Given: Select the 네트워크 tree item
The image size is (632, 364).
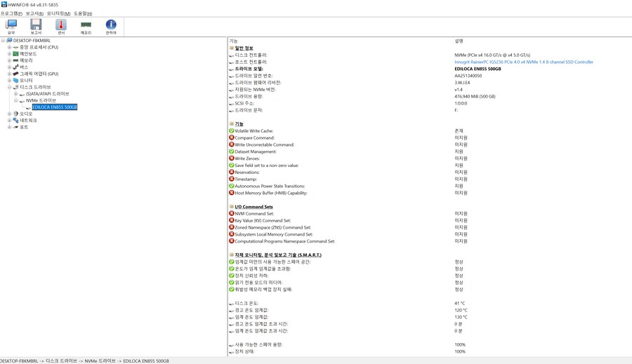Looking at the screenshot, I should pos(28,121).
